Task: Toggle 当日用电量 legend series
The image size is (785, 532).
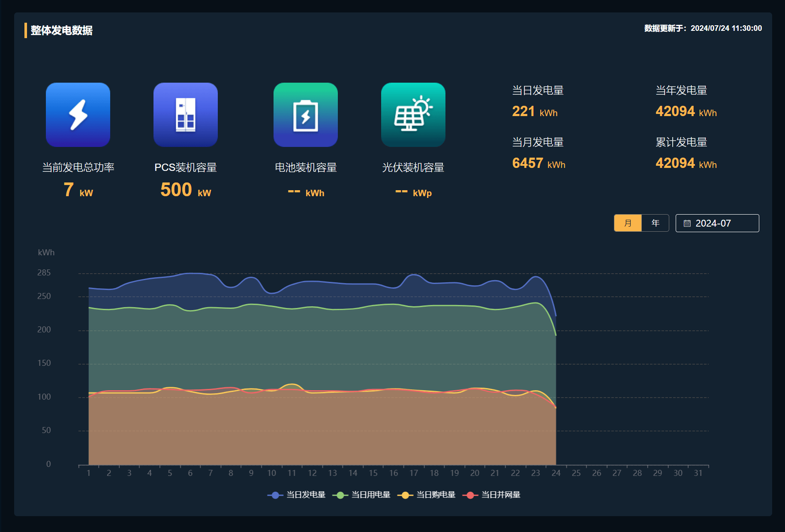Action: pyautogui.click(x=362, y=495)
